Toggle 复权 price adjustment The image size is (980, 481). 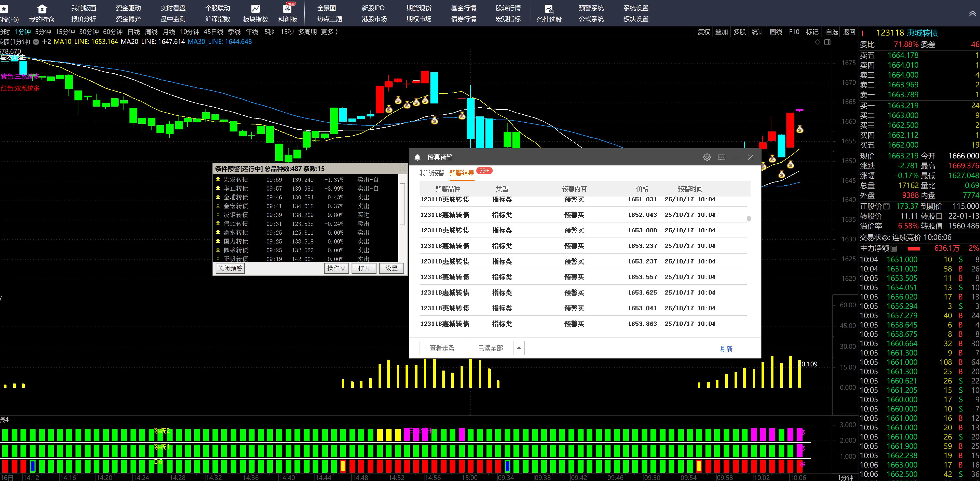coord(703,32)
